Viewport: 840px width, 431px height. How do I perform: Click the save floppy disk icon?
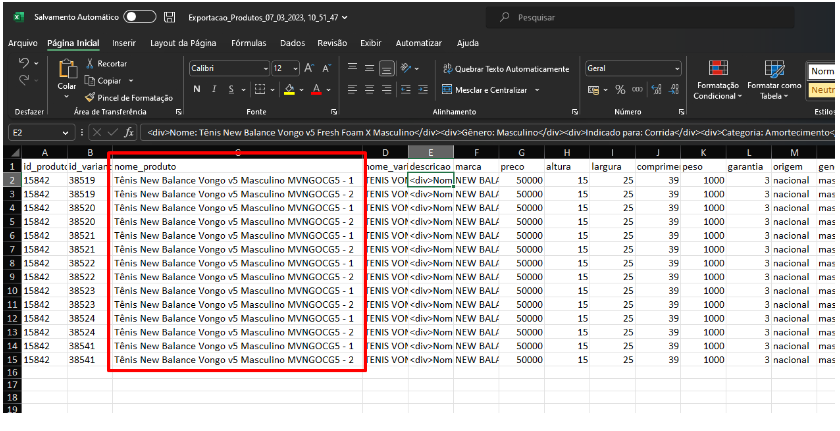[x=169, y=17]
